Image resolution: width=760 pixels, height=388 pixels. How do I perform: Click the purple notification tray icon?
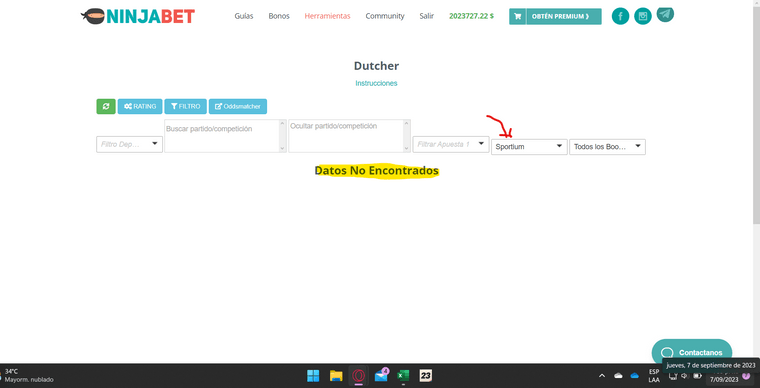[746, 376]
